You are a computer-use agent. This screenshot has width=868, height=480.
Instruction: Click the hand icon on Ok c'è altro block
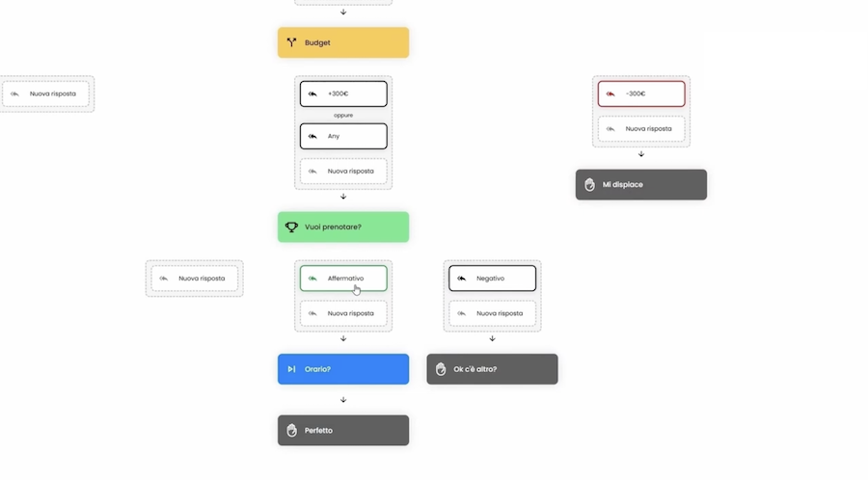point(441,369)
